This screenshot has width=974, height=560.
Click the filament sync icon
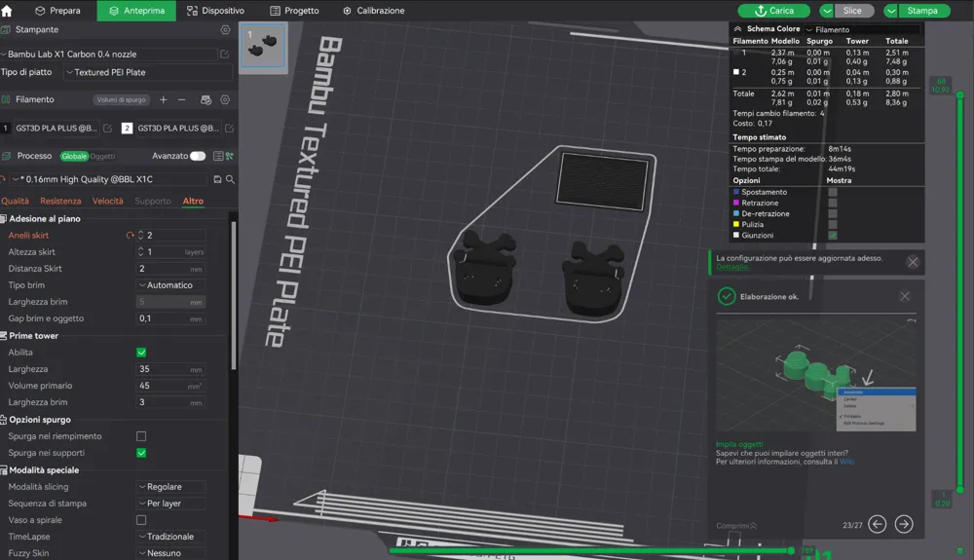(206, 99)
